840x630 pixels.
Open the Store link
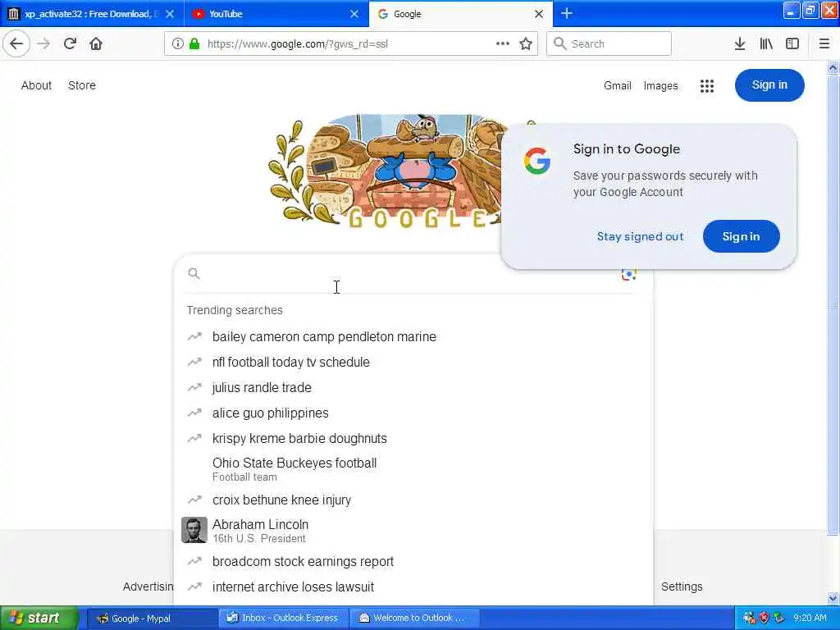[x=82, y=85]
